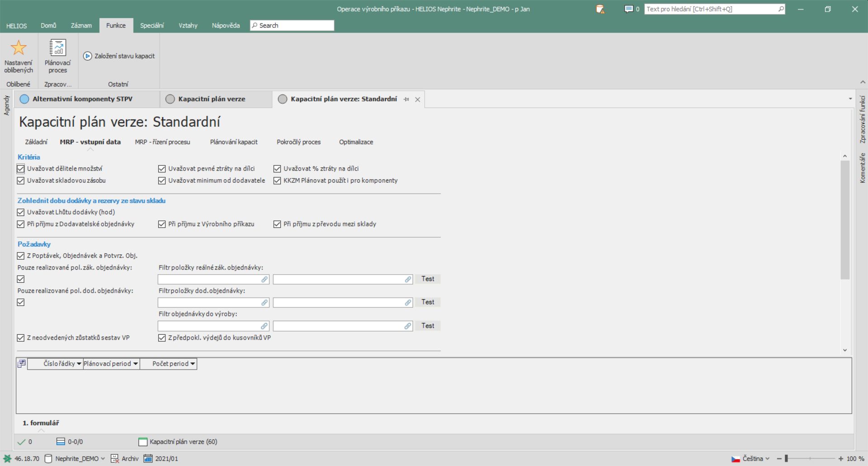Click the grid settings icon in table header

tap(21, 363)
